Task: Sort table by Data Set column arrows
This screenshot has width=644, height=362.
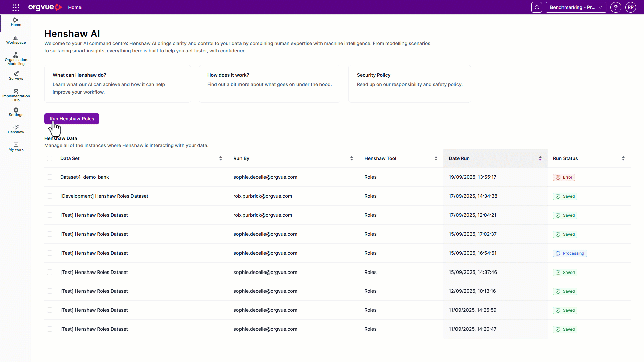Action: tap(221, 158)
